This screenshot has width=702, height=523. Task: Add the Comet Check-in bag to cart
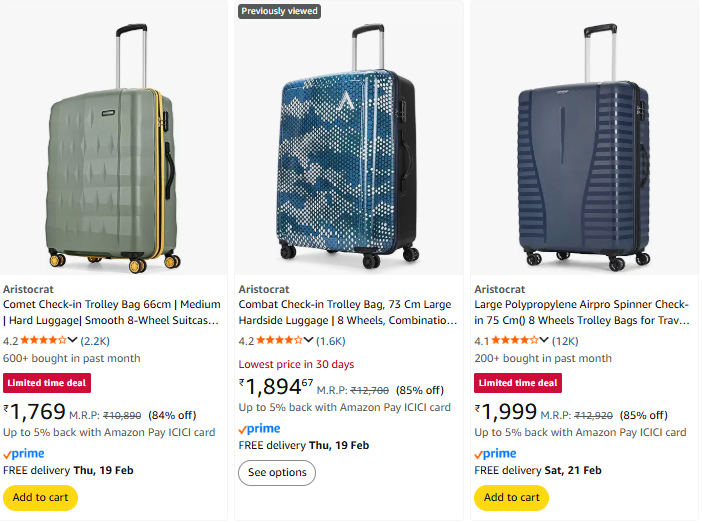40,498
